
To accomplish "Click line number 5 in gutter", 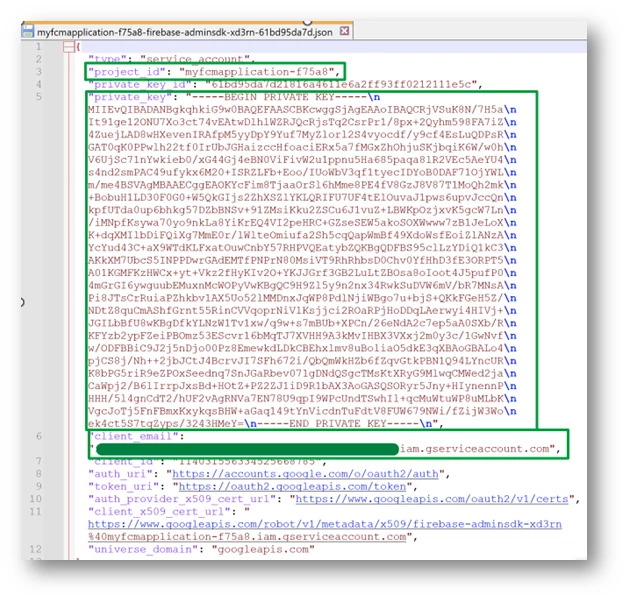I will [39, 97].
